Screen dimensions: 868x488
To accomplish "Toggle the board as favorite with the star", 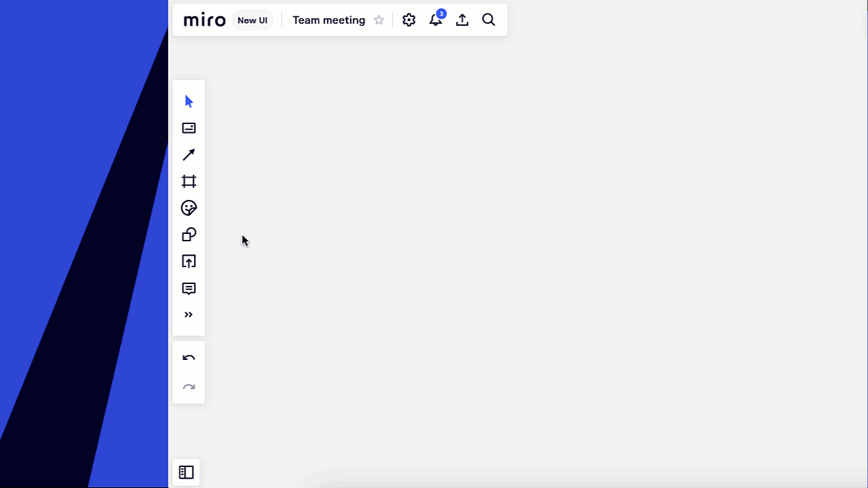I will click(x=378, y=20).
